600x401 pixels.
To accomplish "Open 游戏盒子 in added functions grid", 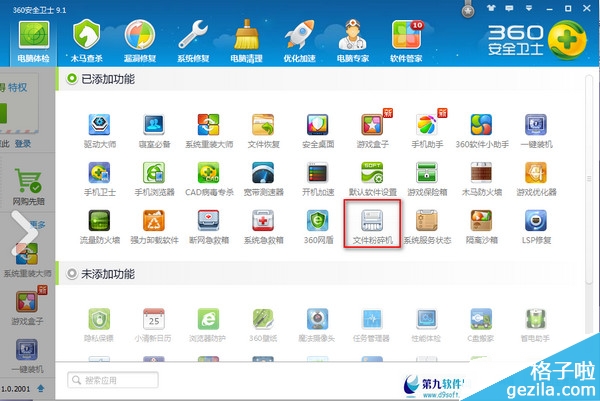I will 373,131.
